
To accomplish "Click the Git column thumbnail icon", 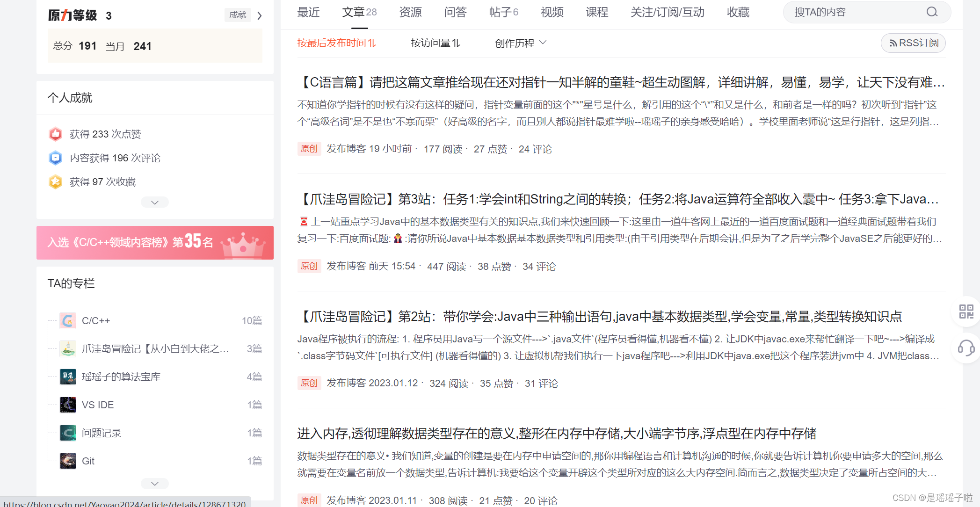I will click(68, 461).
